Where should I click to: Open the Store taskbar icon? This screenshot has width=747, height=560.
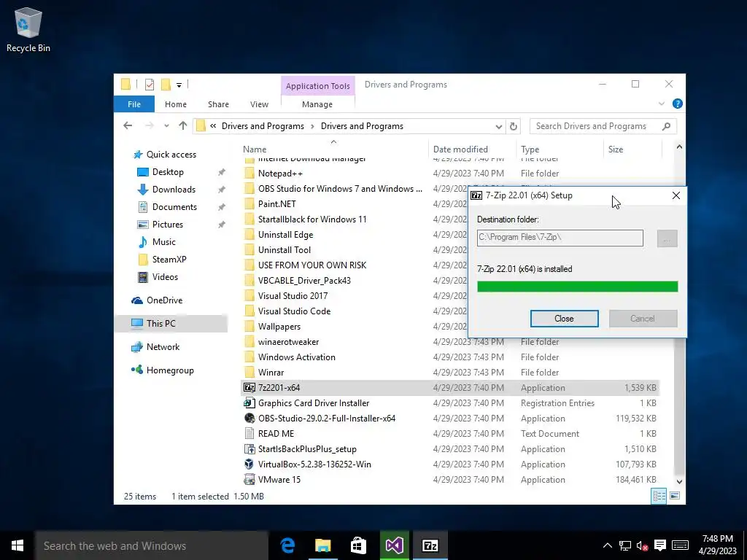[x=358, y=545]
